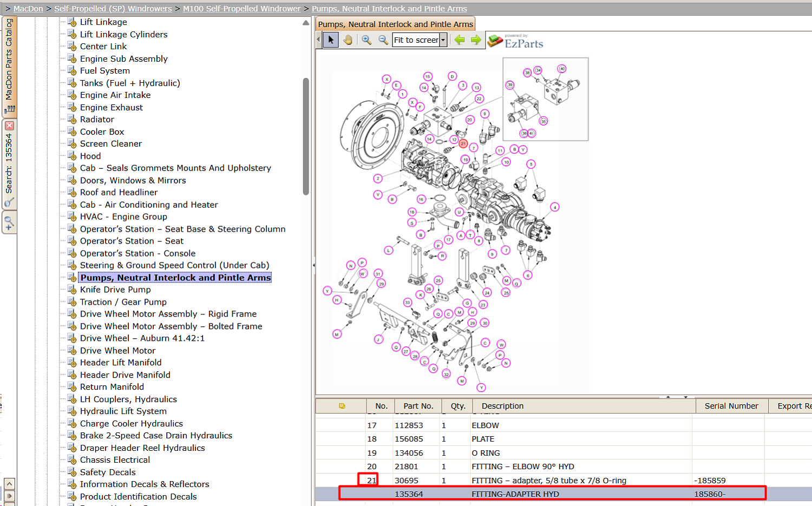812x506 pixels.
Task: Select part 30695 fitting adapter row
Action: coord(564,481)
